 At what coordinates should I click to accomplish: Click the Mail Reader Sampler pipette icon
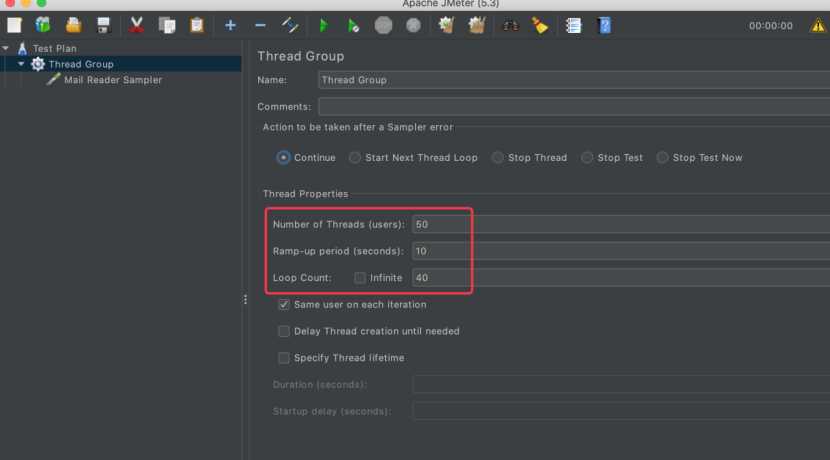pos(53,79)
